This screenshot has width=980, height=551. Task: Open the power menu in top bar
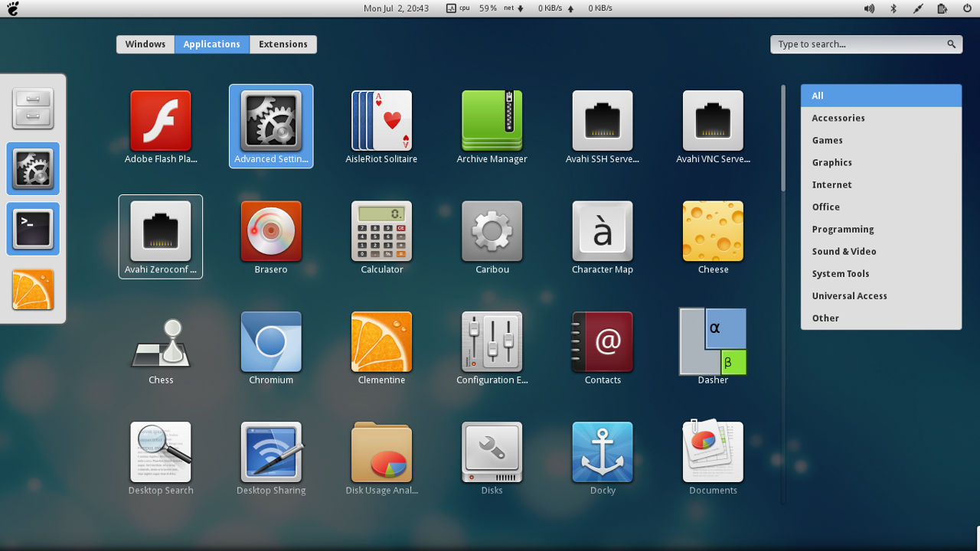pos(966,8)
